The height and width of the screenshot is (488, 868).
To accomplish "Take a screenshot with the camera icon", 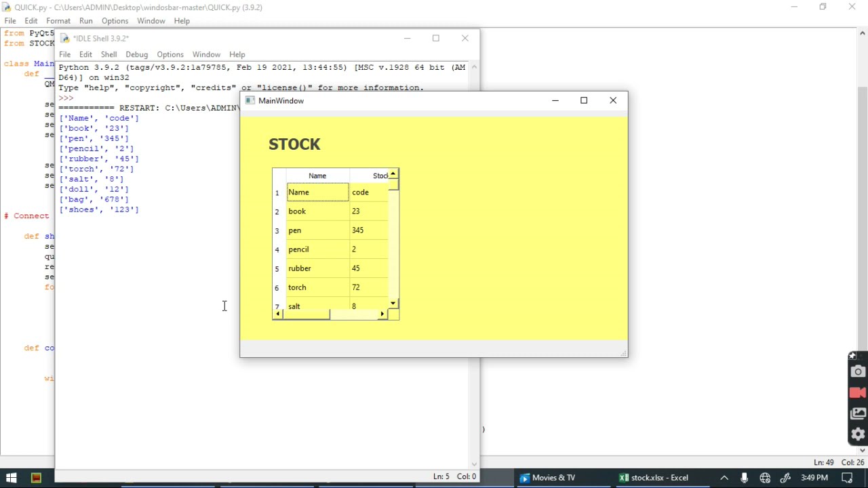I will pyautogui.click(x=858, y=371).
